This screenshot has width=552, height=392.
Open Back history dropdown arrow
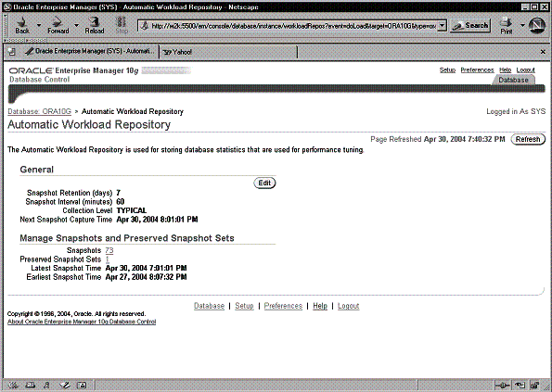pos(39,25)
